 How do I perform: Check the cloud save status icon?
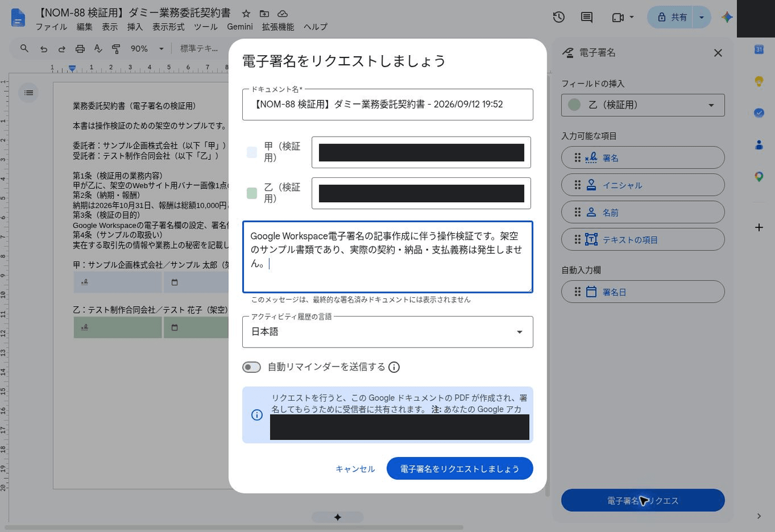tap(282, 13)
